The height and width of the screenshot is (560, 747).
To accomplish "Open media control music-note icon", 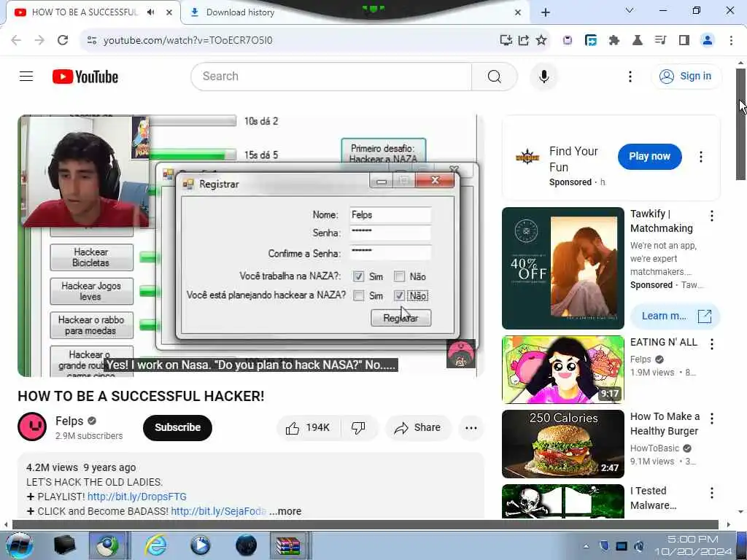I will pos(660,40).
